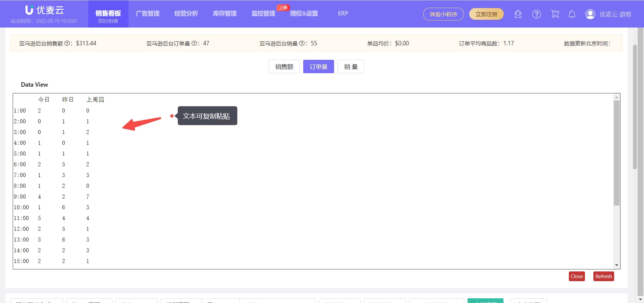This screenshot has width=644, height=303.
Task: Click the Refresh button
Action: tap(603, 276)
